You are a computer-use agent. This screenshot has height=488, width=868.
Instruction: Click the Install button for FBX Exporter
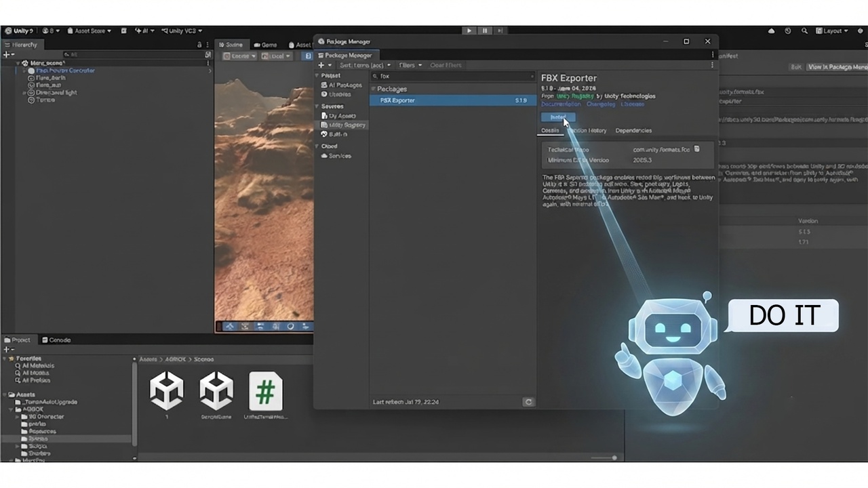click(557, 117)
